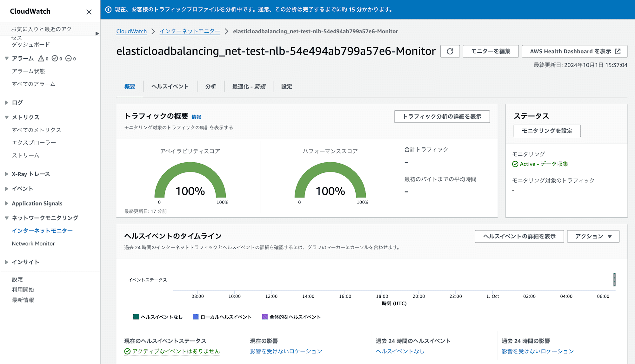The height and width of the screenshot is (364, 635).
Task: Click the green check icon by アクティブなイベントはありません
Action: (127, 351)
